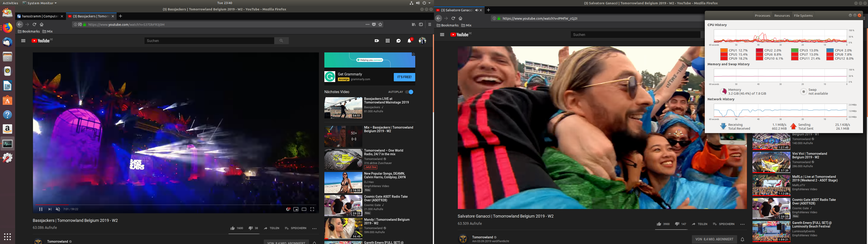Viewport: 868px width, 244px height.
Task: Enable miniplayer mode in left video
Action: pyautogui.click(x=296, y=209)
